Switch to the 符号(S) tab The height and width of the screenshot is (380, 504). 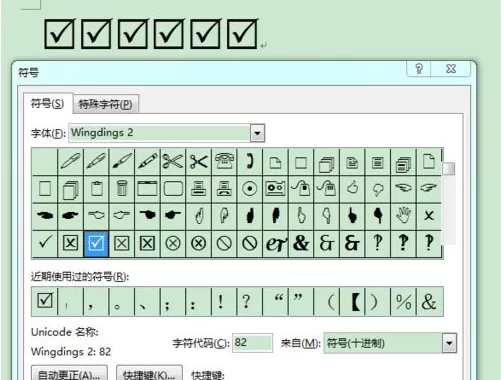(48, 104)
